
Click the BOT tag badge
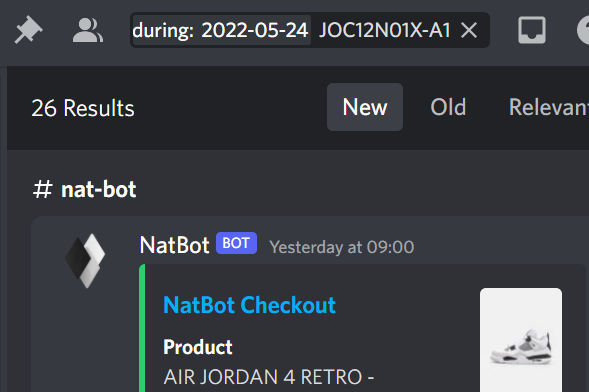236,243
